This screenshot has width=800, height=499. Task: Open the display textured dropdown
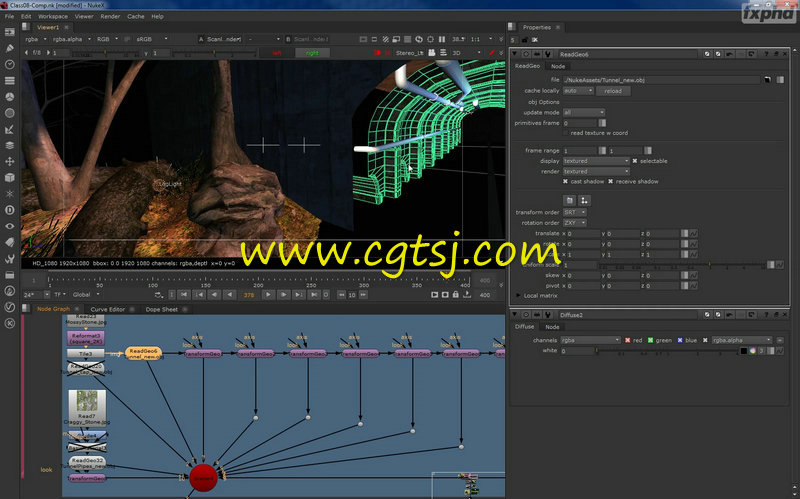click(596, 161)
